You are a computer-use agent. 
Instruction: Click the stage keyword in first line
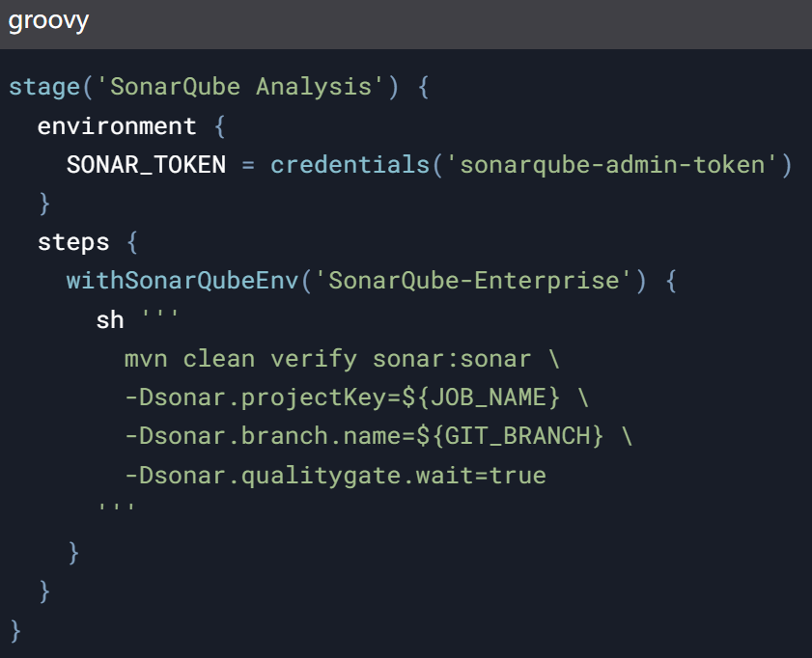pos(44,87)
